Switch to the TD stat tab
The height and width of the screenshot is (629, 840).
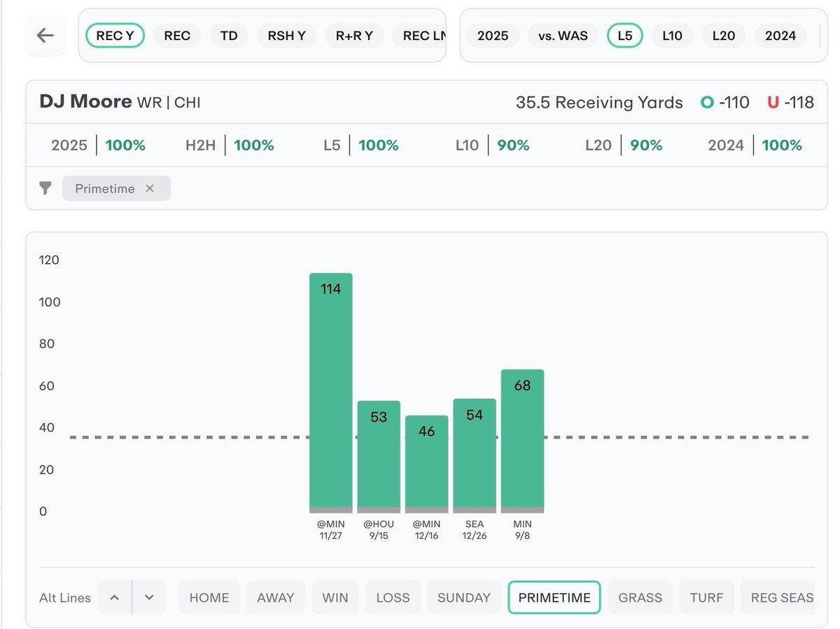click(229, 35)
